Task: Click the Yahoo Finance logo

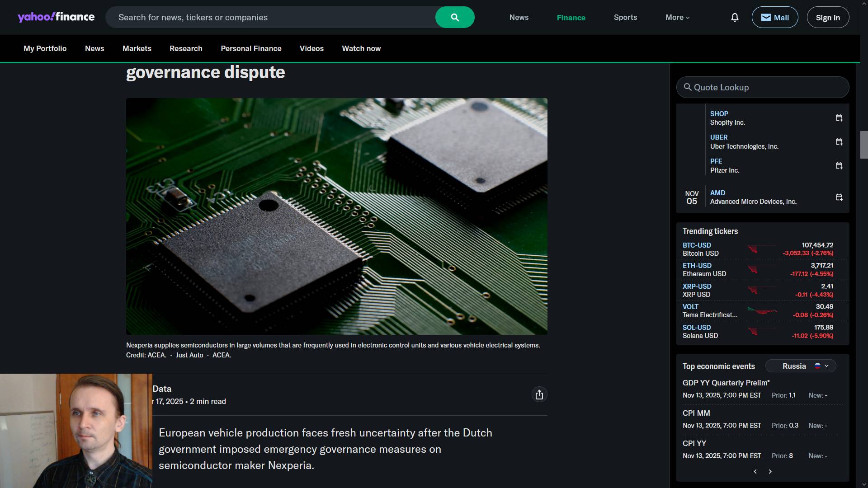Action: 56,17
